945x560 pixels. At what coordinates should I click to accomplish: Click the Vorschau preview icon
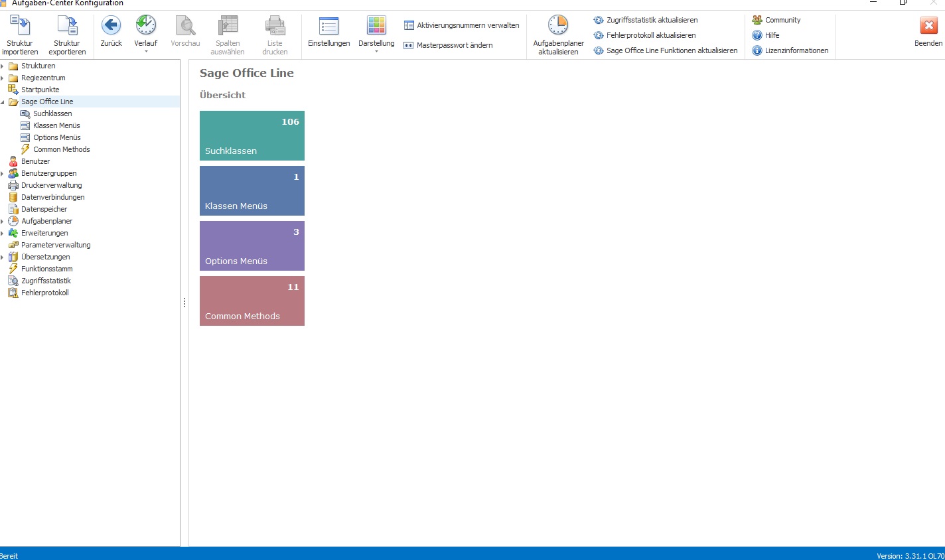185,26
